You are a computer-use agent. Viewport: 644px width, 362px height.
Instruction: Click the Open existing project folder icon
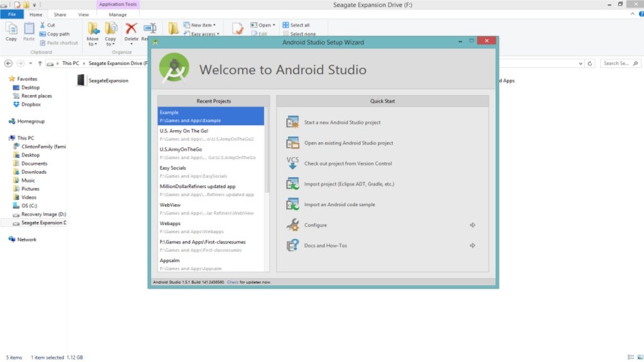click(292, 143)
